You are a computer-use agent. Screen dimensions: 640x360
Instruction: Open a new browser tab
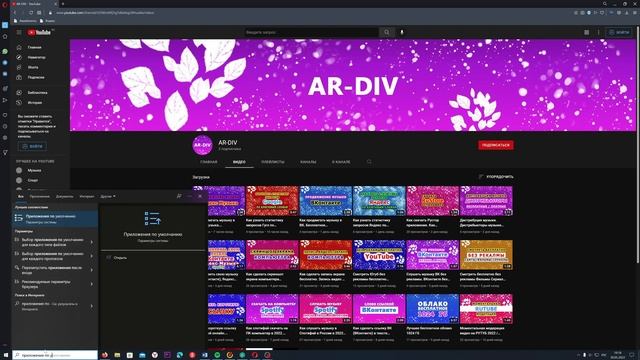coord(62,4)
